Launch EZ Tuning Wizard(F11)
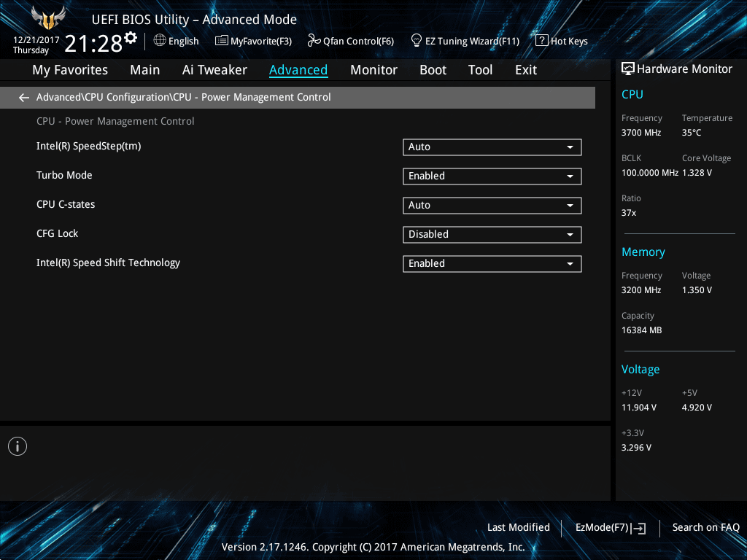The image size is (747, 560). 465,41
